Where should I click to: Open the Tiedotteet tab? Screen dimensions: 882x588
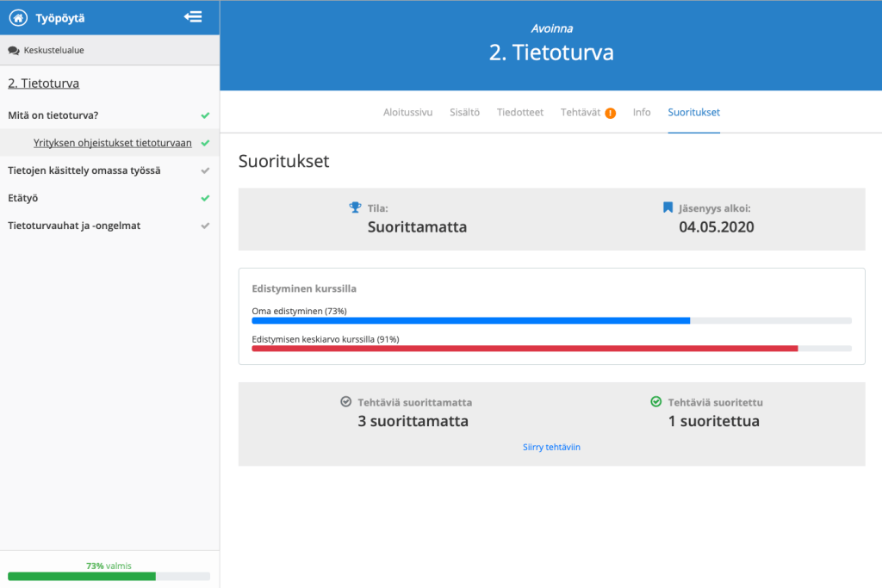(519, 111)
